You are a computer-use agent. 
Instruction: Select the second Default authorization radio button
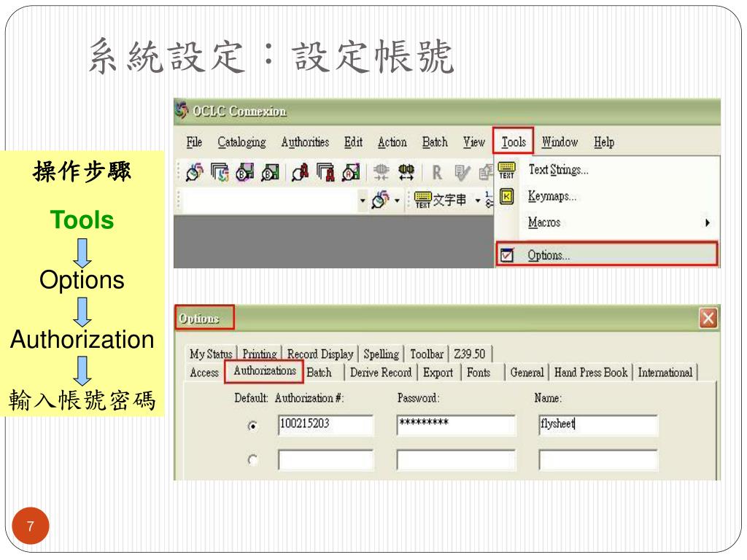(x=253, y=459)
